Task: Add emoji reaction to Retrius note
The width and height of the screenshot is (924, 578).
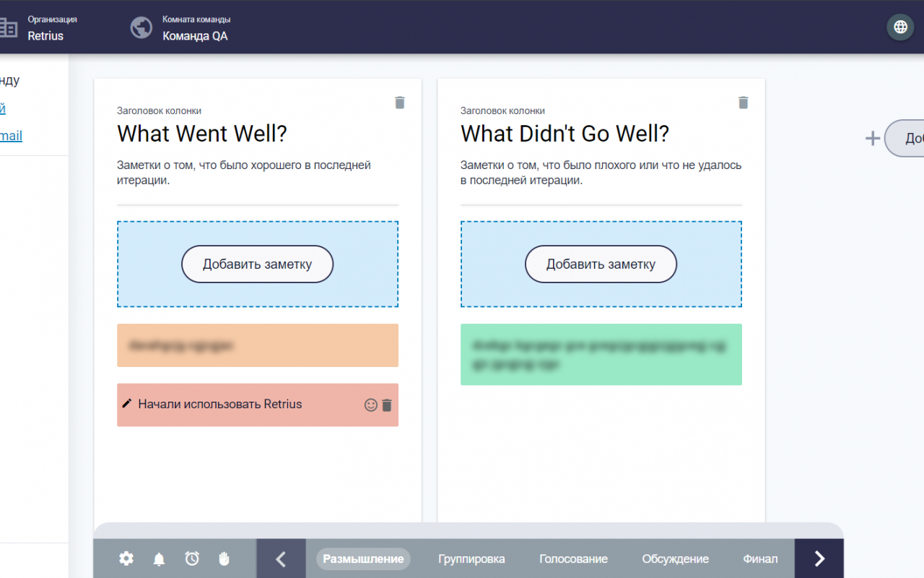Action: click(371, 405)
